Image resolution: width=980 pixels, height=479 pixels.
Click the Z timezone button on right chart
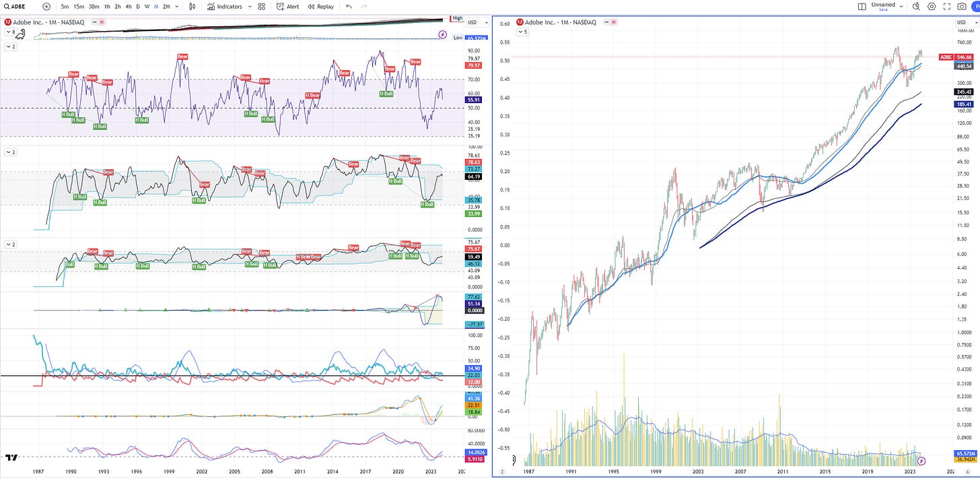coord(502,472)
